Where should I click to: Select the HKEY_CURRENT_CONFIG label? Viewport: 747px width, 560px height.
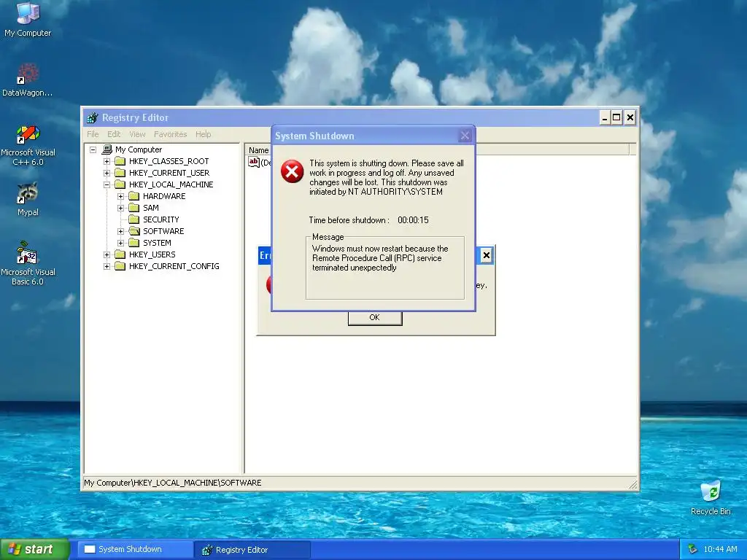coord(174,266)
